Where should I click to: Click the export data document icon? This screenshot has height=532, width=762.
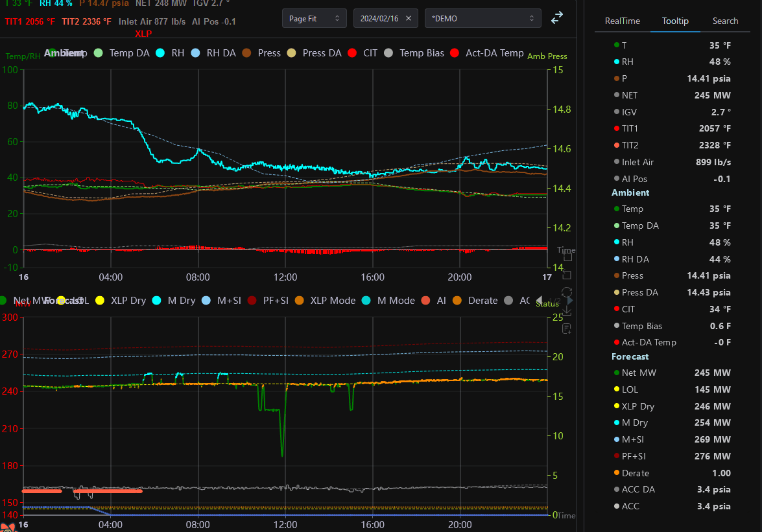point(567,329)
